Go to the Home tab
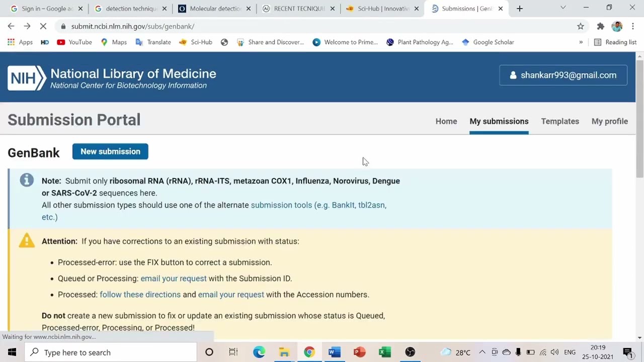Viewport: 644px width, 362px height. pyautogui.click(x=446, y=121)
